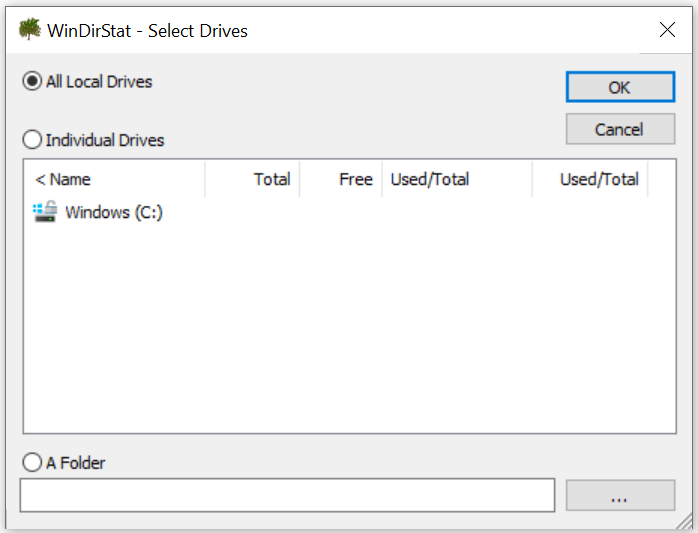Click the Cancel button
The image size is (698, 533).
620,130
